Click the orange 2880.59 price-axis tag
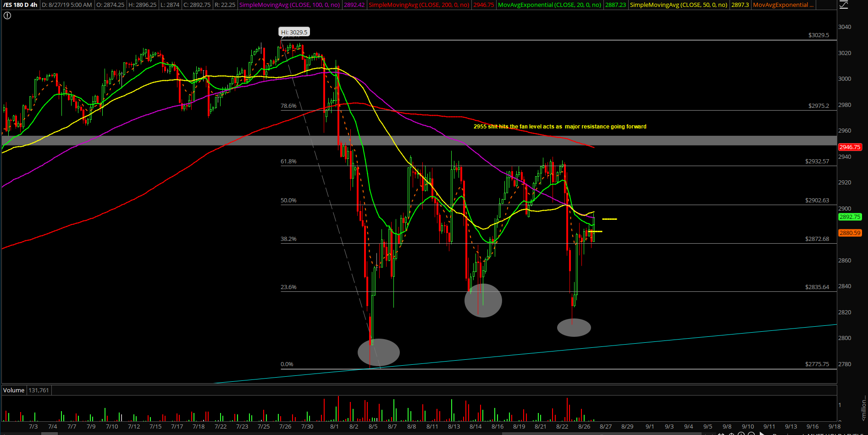The image size is (868, 435). (x=850, y=233)
